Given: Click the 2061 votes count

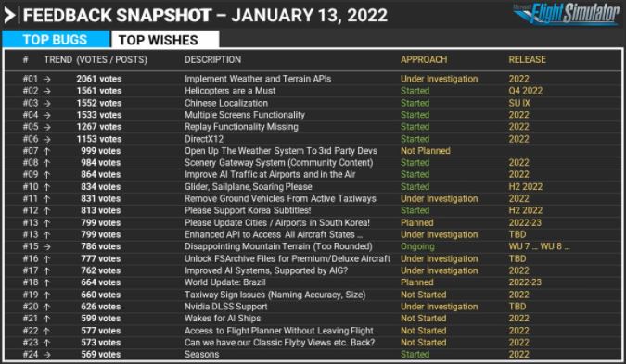Looking at the screenshot, I should click(99, 79).
